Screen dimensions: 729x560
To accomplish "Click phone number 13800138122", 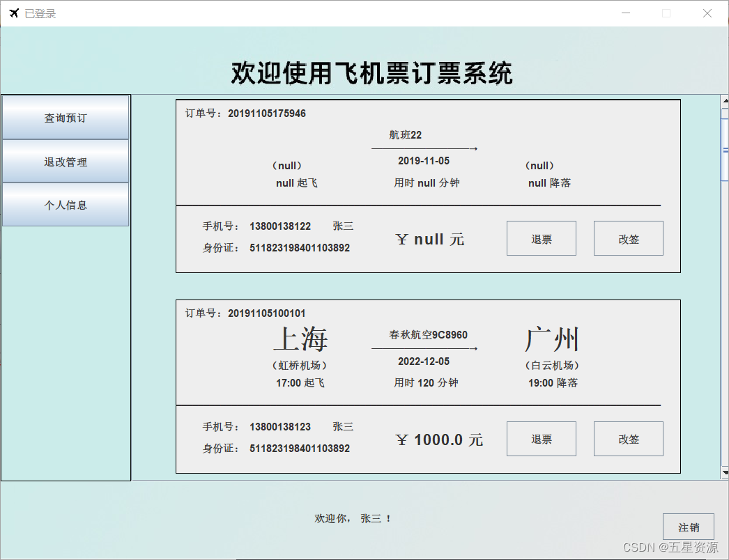I will (280, 226).
